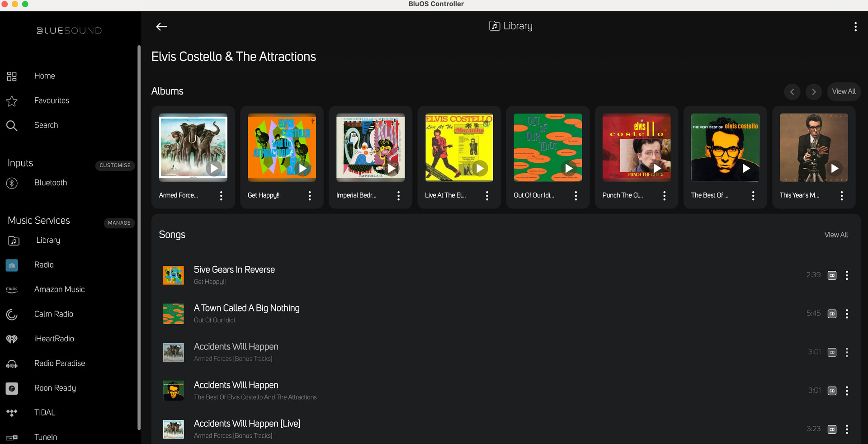Click View All for Songs
This screenshot has height=444, width=868.
(836, 235)
